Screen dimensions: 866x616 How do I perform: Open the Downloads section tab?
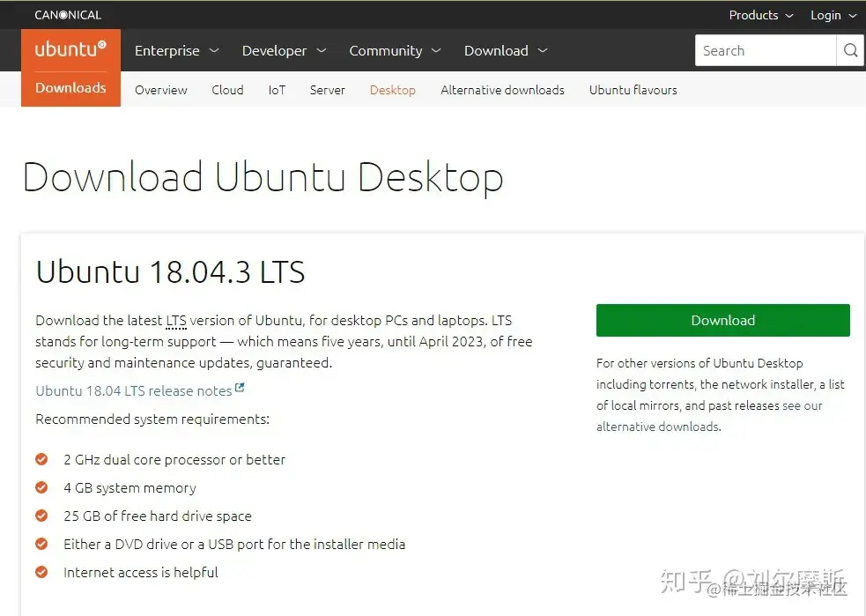(x=70, y=88)
